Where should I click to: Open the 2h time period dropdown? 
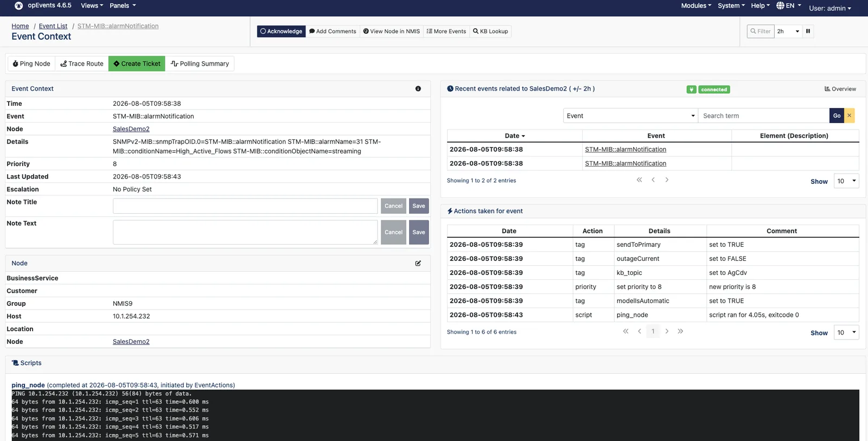click(788, 31)
